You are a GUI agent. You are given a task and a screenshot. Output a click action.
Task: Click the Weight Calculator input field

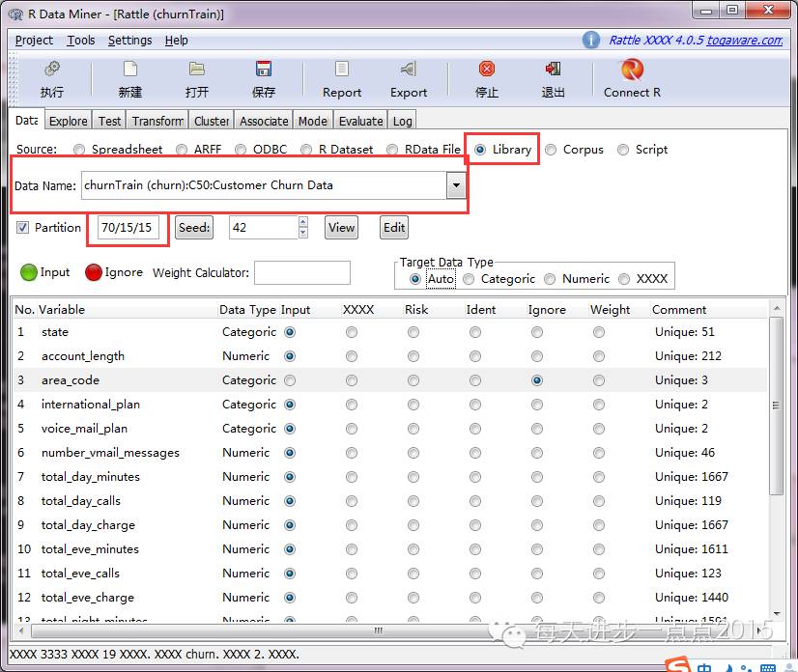301,273
